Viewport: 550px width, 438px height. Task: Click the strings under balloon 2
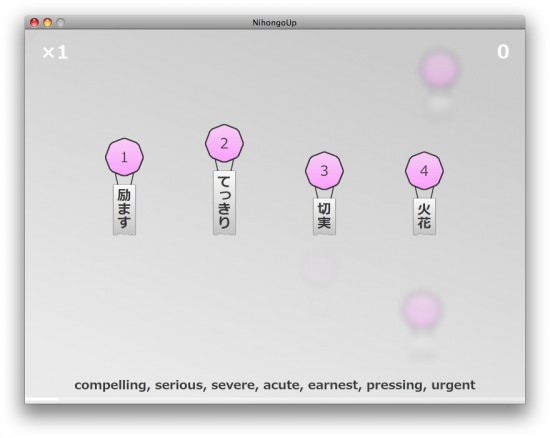point(224,166)
